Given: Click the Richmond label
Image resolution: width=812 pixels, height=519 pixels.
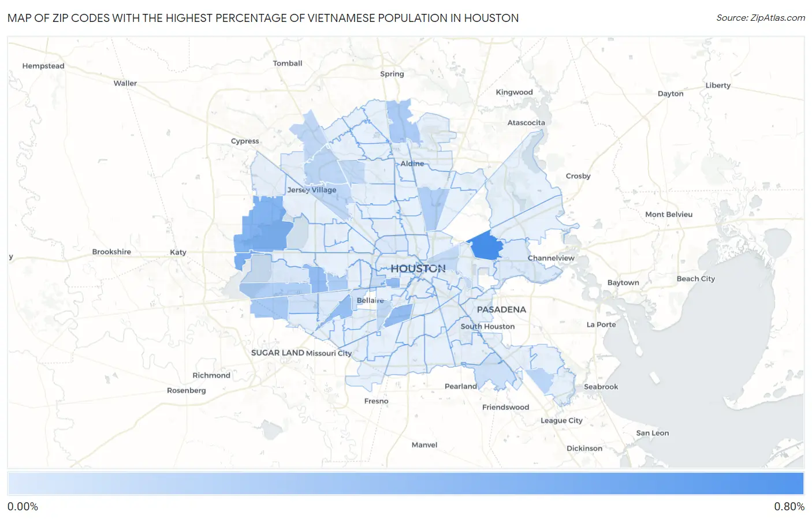Looking at the screenshot, I should click(x=211, y=375).
